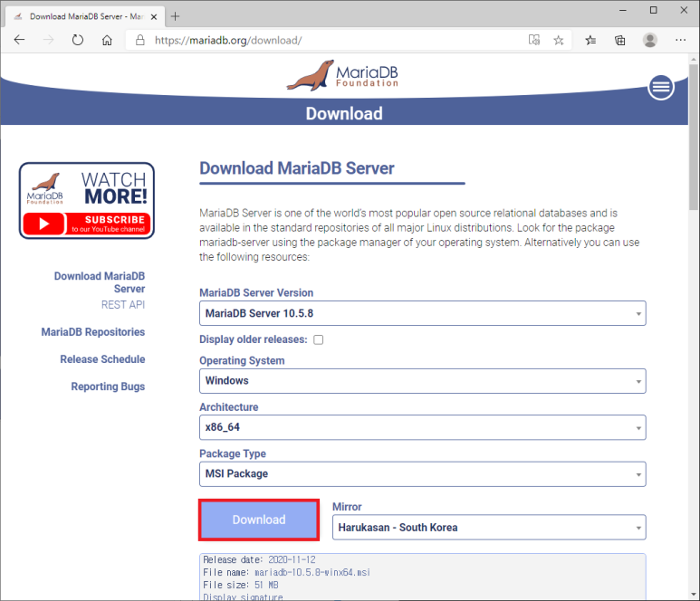
Task: Open the Package Type dropdown
Action: coord(422,474)
